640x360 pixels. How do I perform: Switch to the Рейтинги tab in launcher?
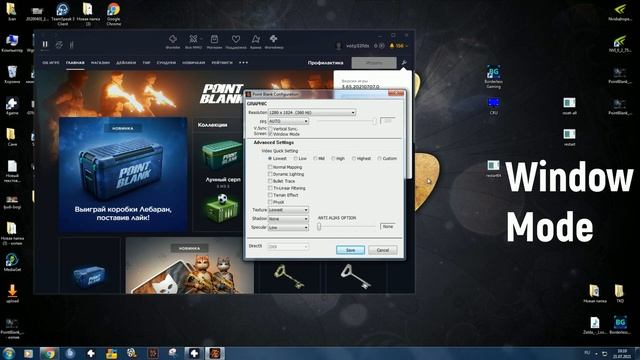(222, 63)
